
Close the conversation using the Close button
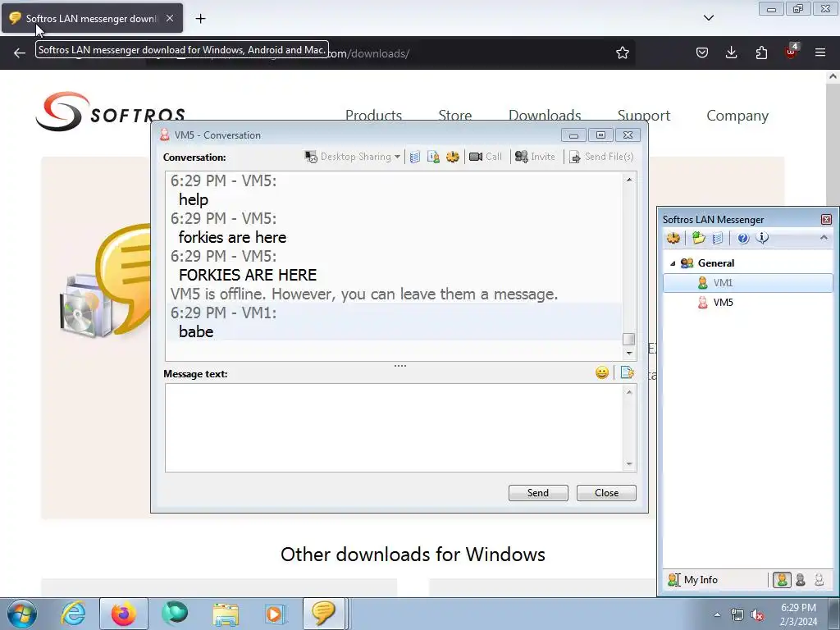pos(606,493)
